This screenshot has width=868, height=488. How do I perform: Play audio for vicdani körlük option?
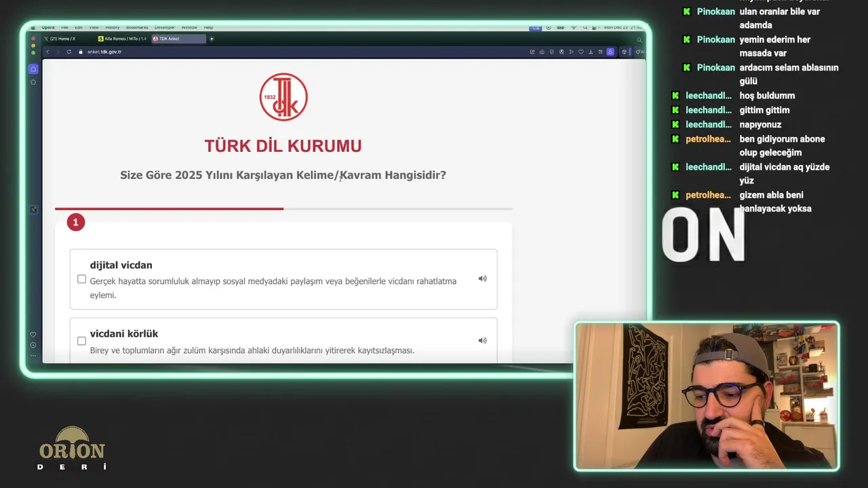(x=482, y=340)
